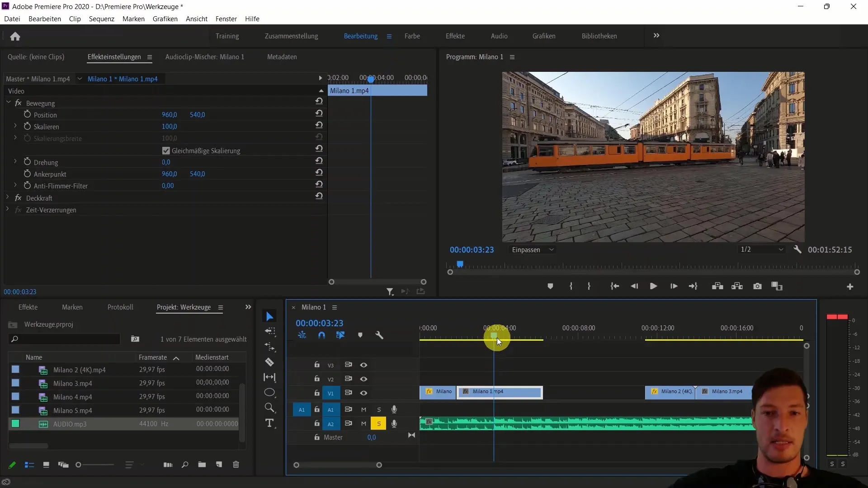Sort by Framerate column header
This screenshot has width=868, height=488.
click(153, 357)
